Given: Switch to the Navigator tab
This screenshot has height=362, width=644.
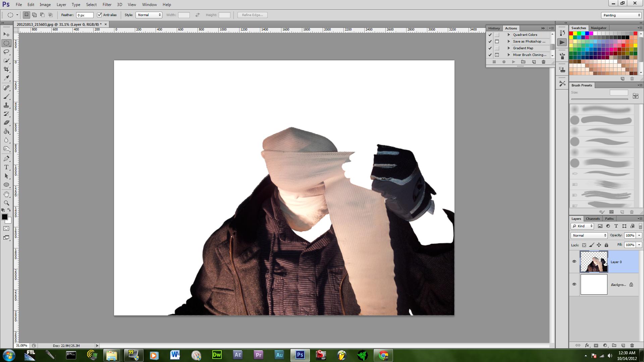Looking at the screenshot, I should [598, 28].
